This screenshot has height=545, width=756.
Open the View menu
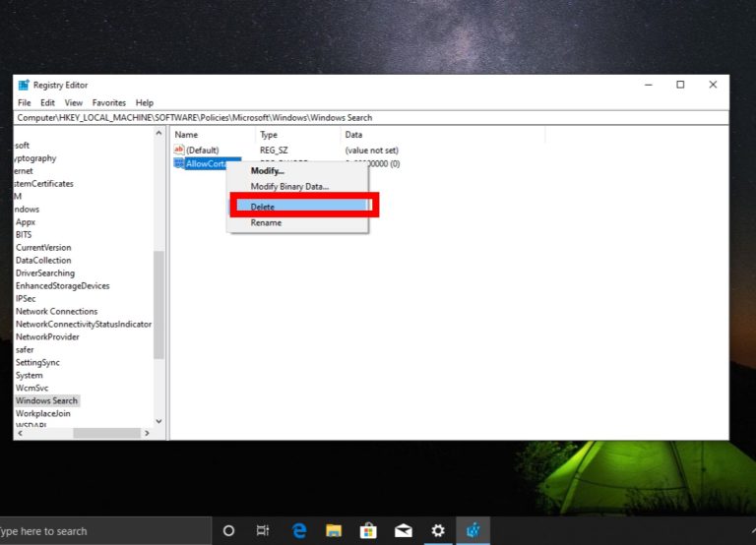point(73,102)
